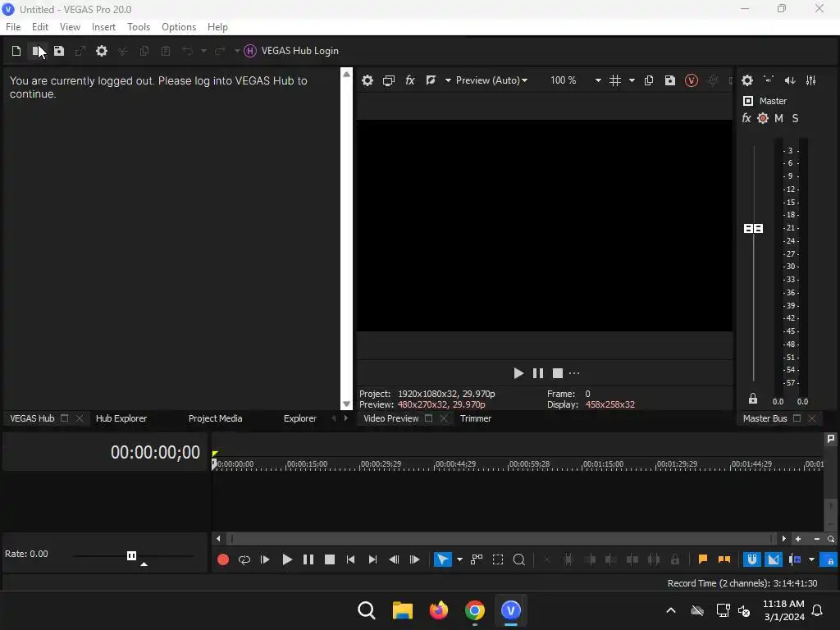Click Play From Start in transport bar
The image size is (840, 630).
point(265,559)
